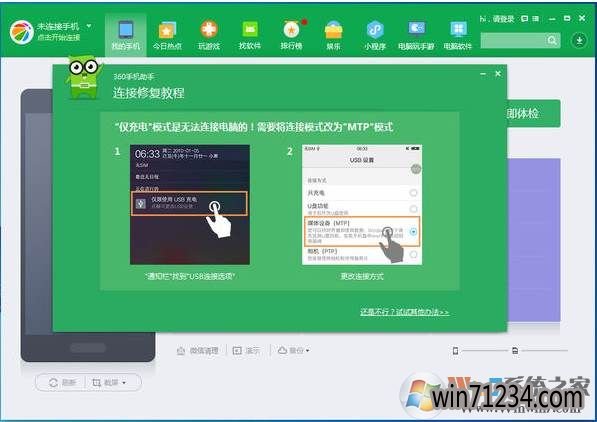This screenshot has width=597, height=422.
Task: Open 微信清理 in the main window
Action: (198, 350)
